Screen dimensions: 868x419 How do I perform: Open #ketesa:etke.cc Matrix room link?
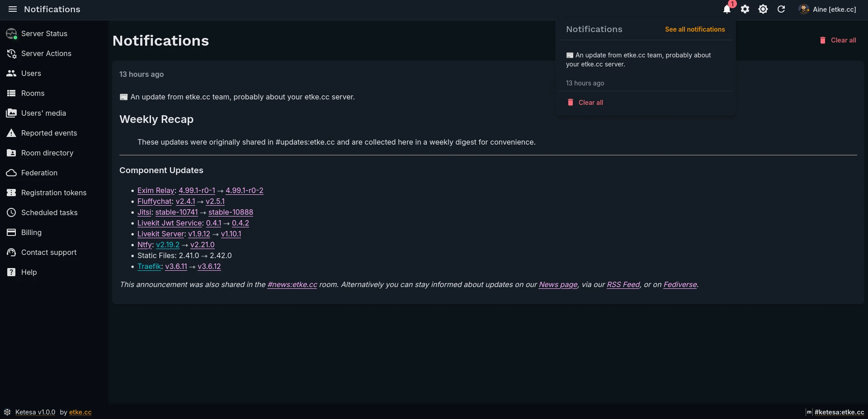click(x=839, y=412)
